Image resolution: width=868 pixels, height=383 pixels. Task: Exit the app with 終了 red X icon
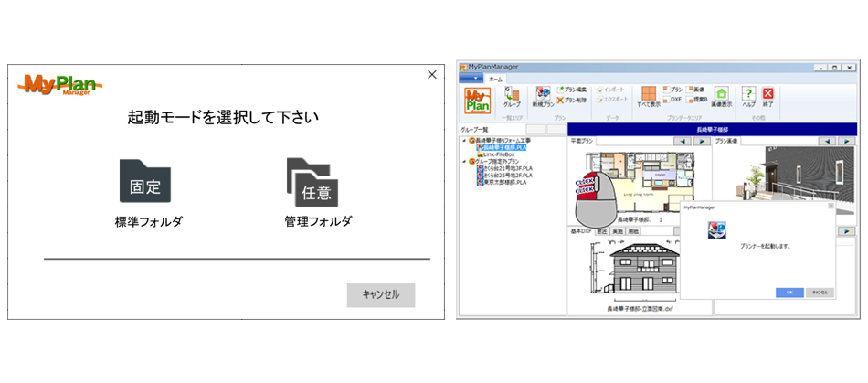pyautogui.click(x=767, y=96)
